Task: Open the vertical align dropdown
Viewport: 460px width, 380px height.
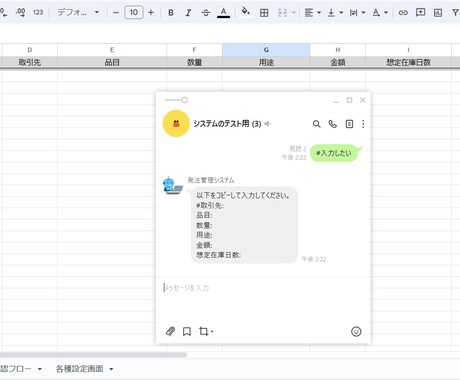Action: coord(335,13)
